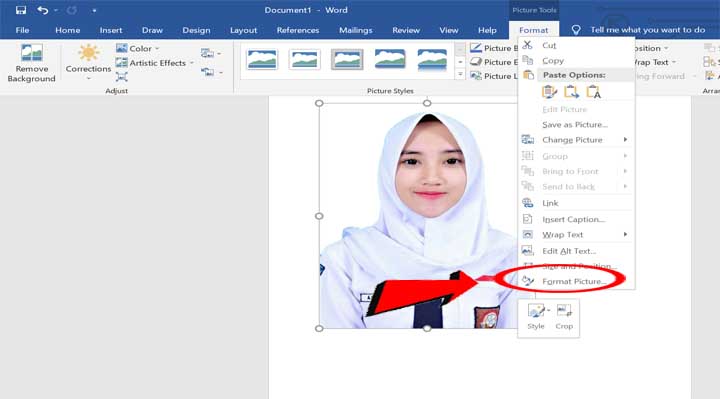Screen dimensions: 720x399
Task: Go to the Layout tab
Action: coord(243,30)
